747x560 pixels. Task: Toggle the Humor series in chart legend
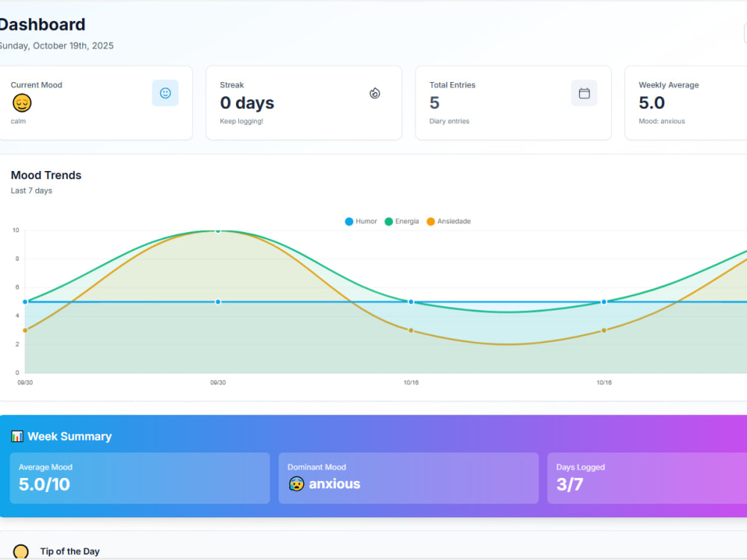pos(361,222)
